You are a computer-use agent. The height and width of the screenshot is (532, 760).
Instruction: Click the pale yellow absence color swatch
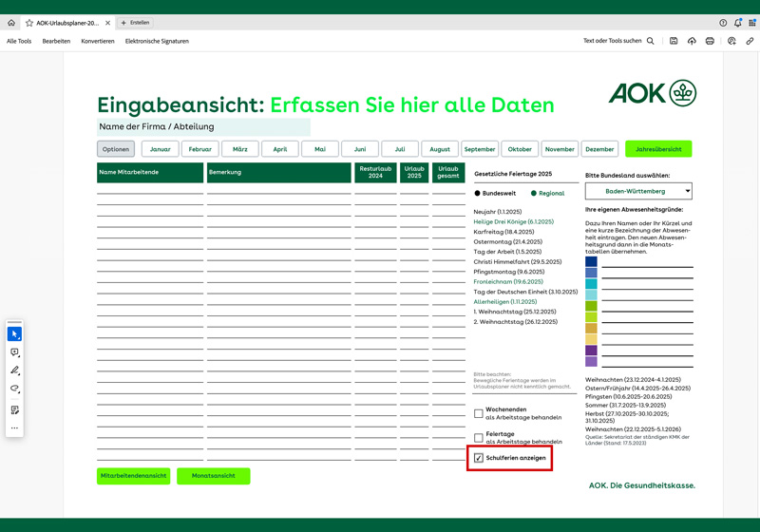[x=591, y=339]
